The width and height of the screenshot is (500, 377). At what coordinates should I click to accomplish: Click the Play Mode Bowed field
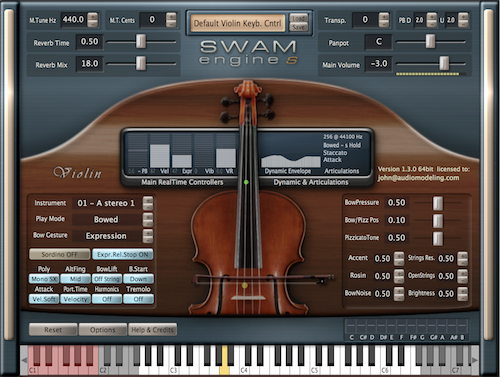[x=106, y=219]
